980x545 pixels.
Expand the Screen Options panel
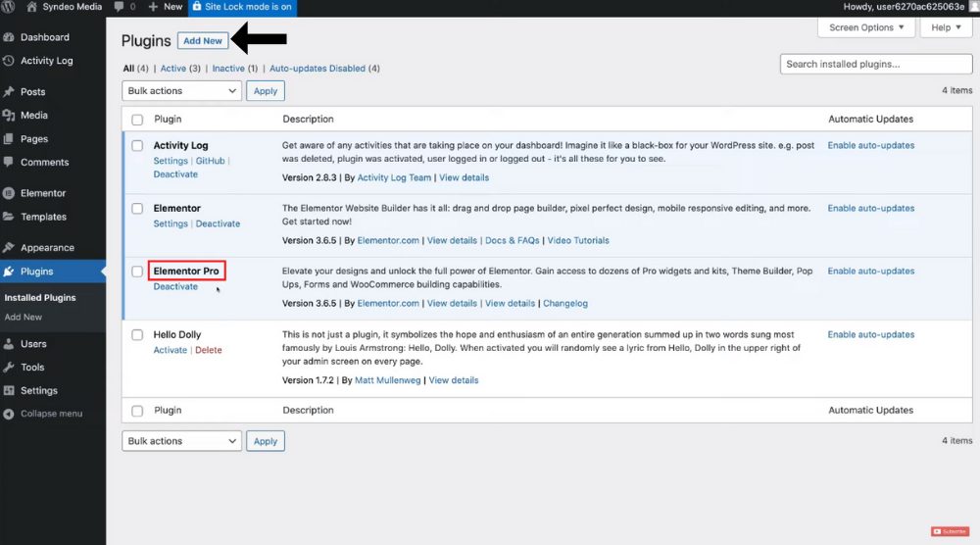pyautogui.click(x=866, y=27)
